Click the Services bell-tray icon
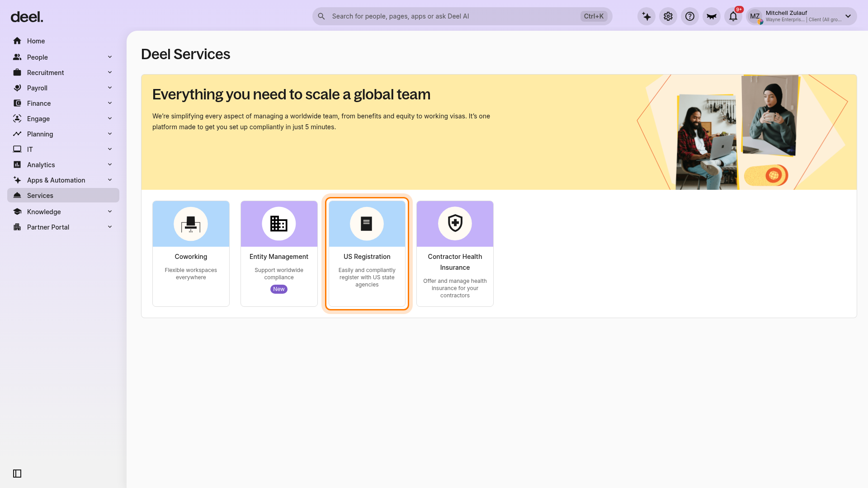Viewport: 868px width, 488px height. coord(17,196)
